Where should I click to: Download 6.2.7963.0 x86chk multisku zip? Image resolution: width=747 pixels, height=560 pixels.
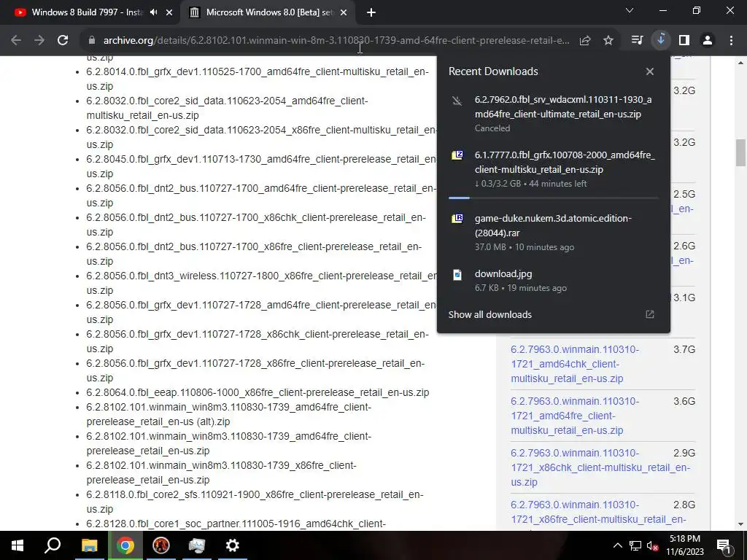[600, 467]
